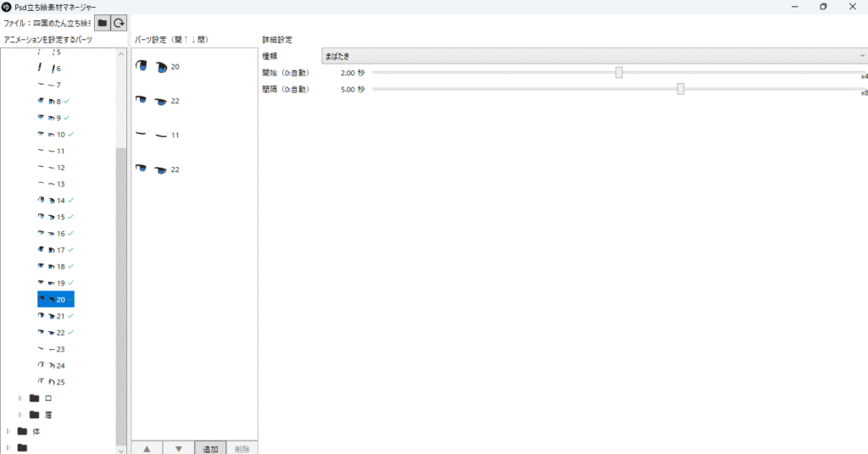Click the 間隔 slider handle
The image size is (868, 454).
point(681,89)
